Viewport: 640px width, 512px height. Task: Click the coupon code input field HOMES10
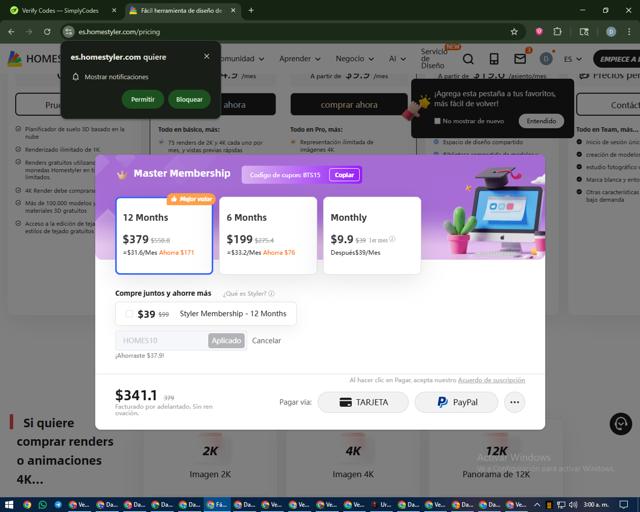coord(162,341)
